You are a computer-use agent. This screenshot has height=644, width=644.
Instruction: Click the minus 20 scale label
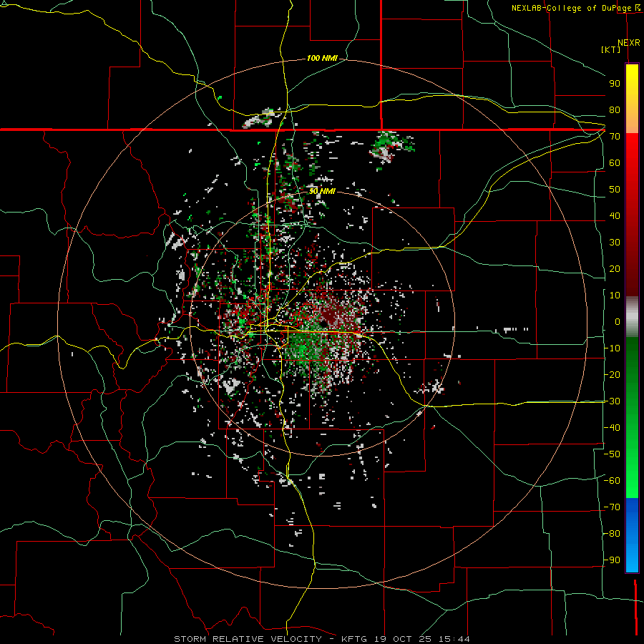612,374
